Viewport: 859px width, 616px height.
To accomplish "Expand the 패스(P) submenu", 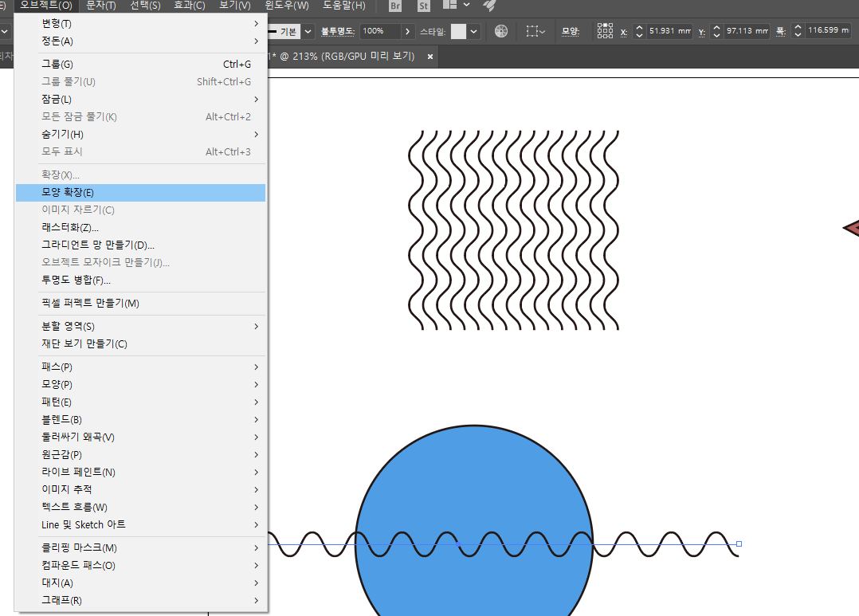I will [x=141, y=367].
